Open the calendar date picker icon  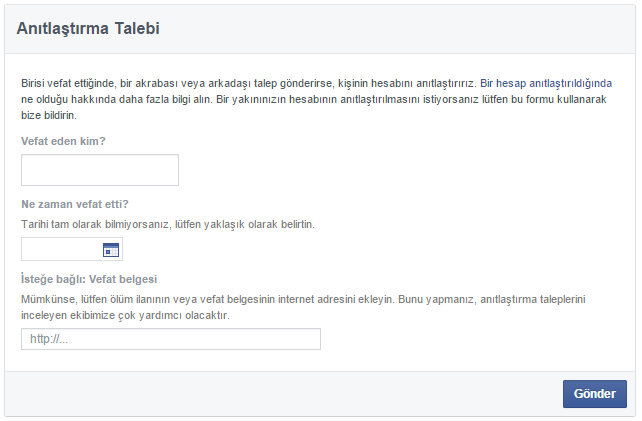click(111, 249)
